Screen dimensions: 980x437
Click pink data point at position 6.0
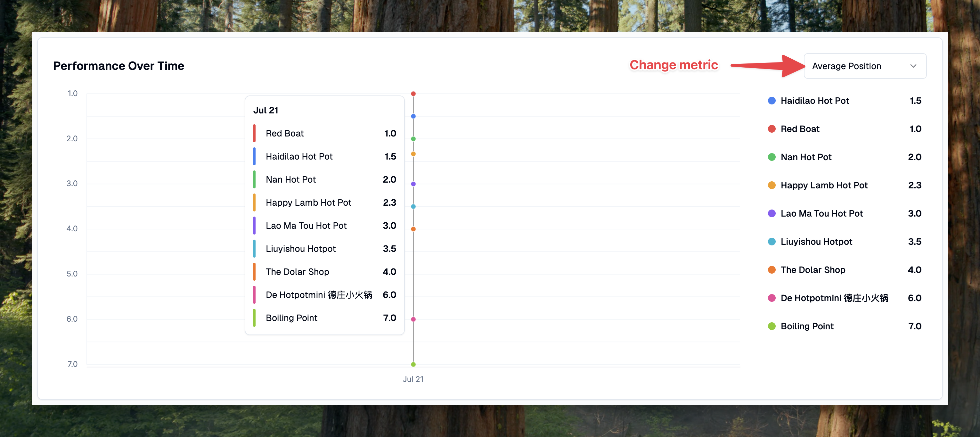[413, 319]
